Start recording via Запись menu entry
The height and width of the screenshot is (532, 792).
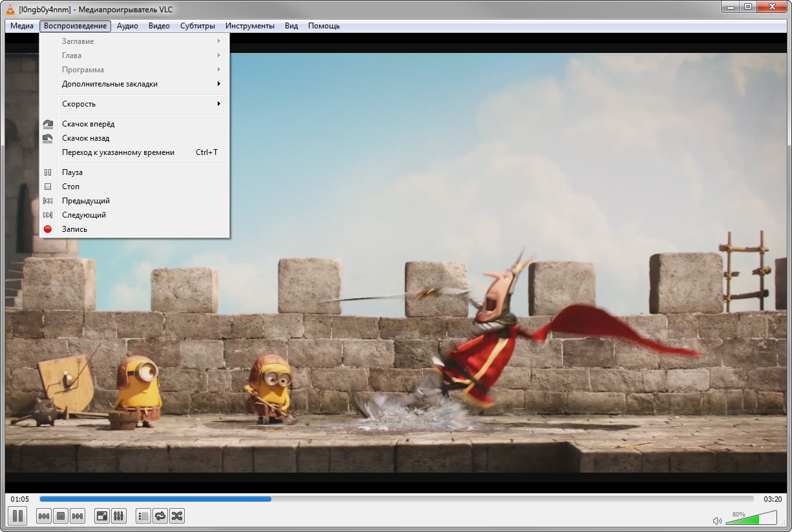tap(134, 229)
